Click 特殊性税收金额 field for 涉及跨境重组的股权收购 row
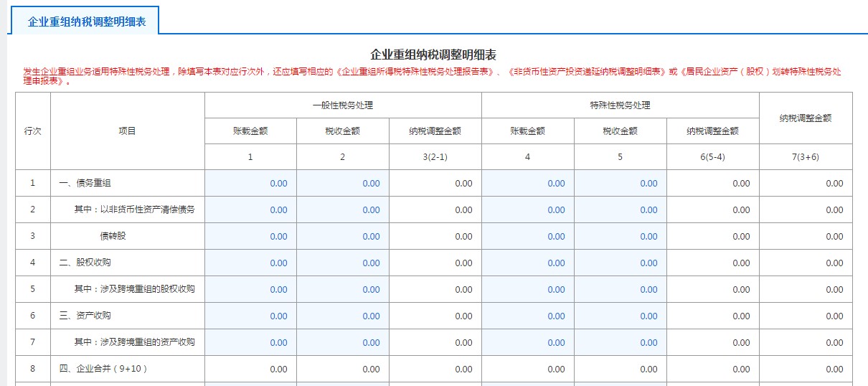The width and height of the screenshot is (868, 386). pyautogui.click(x=621, y=290)
